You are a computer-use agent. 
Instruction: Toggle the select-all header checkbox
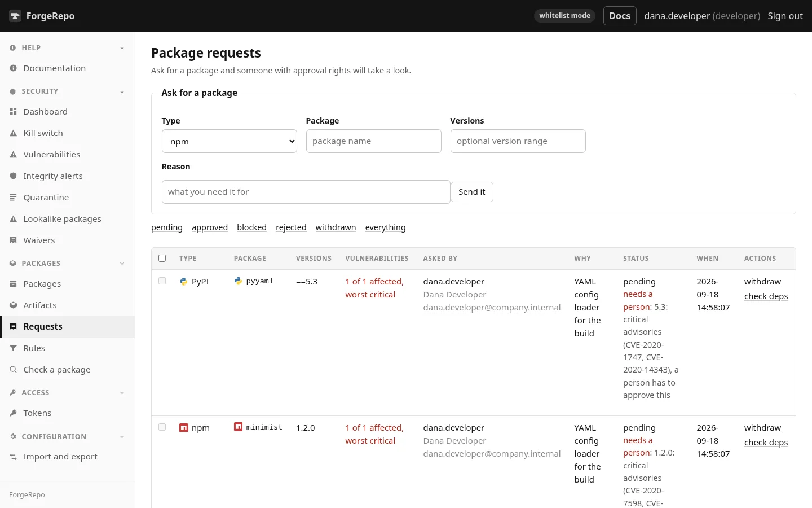162,258
